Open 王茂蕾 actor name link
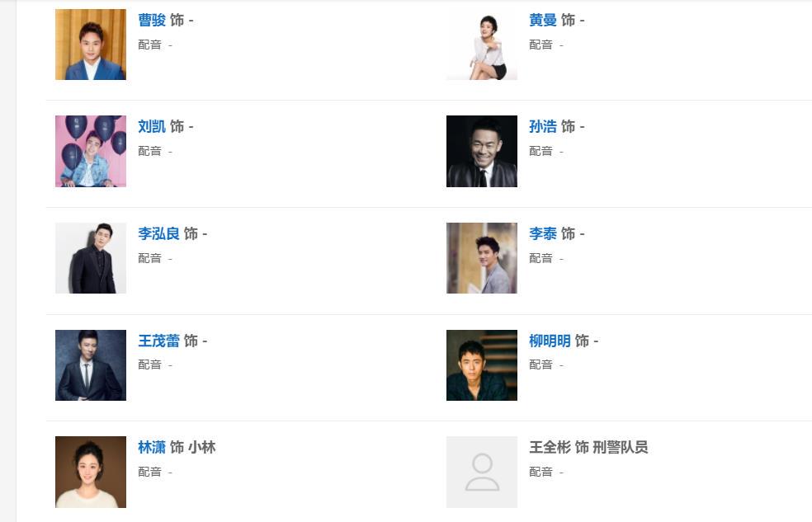 coord(158,341)
